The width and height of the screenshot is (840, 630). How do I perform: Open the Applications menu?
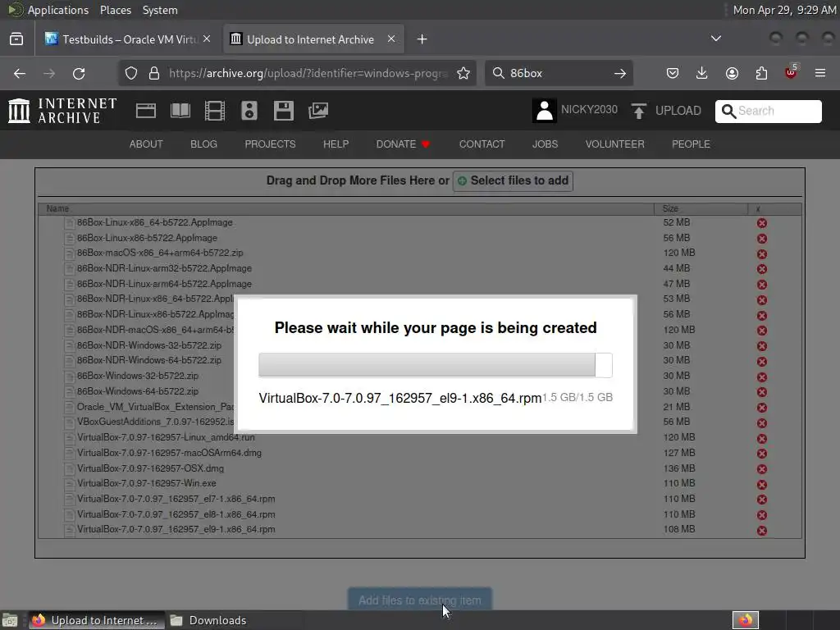click(58, 10)
